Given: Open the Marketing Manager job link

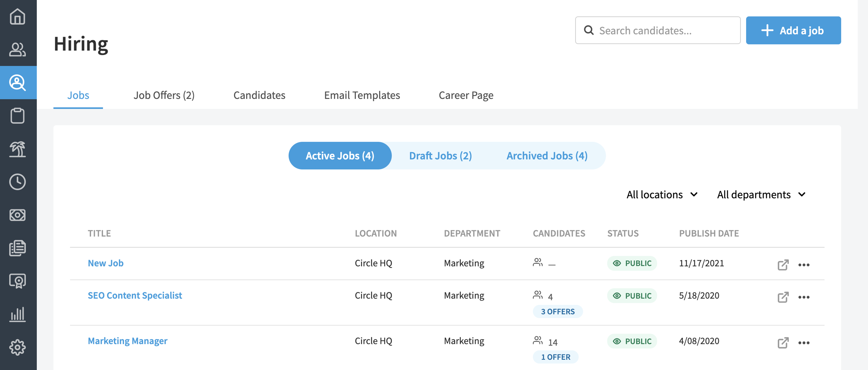Looking at the screenshot, I should coord(127,341).
